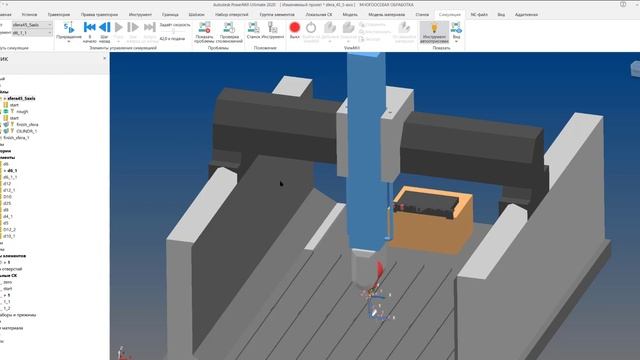Select the Simulation (Симуляция) ribbon tab
The image size is (640, 360).
pyautogui.click(x=449, y=15)
